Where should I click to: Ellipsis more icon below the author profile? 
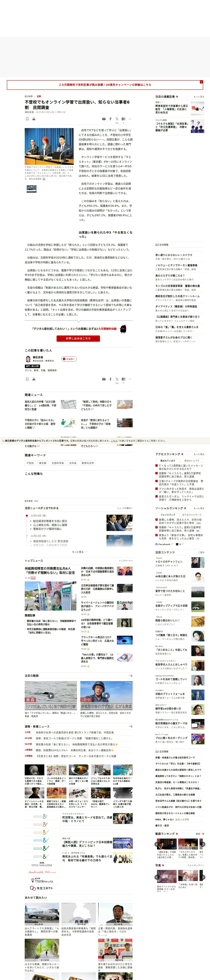130,379
